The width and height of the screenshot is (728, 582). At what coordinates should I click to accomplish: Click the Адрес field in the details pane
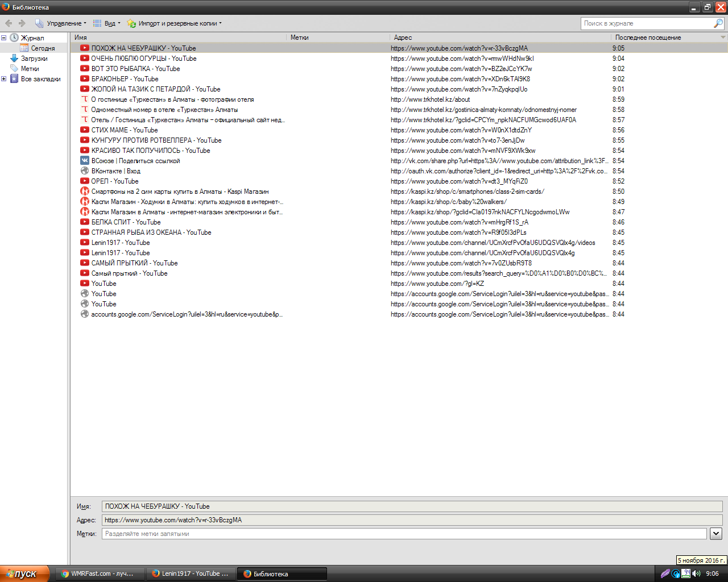click(x=412, y=520)
